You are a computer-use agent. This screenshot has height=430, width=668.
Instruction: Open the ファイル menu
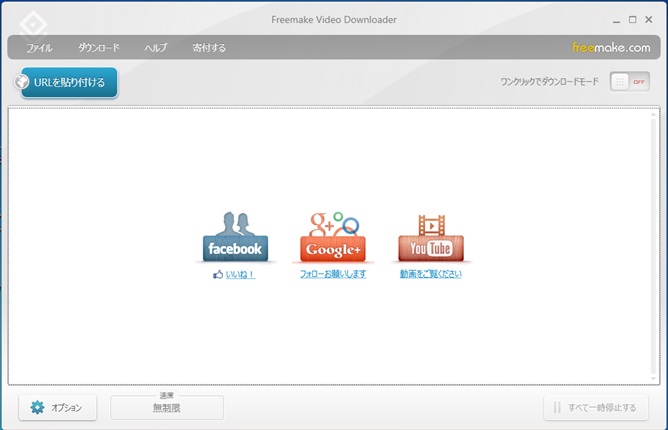click(39, 48)
